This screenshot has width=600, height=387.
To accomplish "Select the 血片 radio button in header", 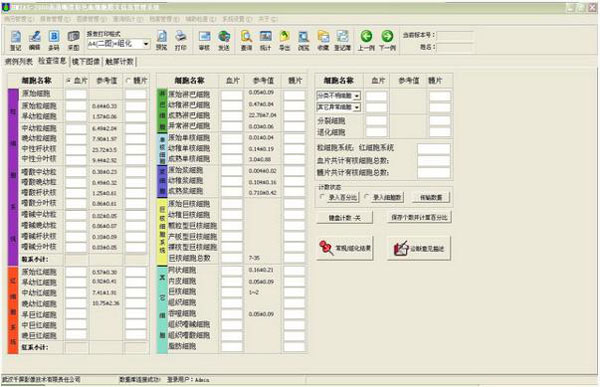I will [68, 81].
